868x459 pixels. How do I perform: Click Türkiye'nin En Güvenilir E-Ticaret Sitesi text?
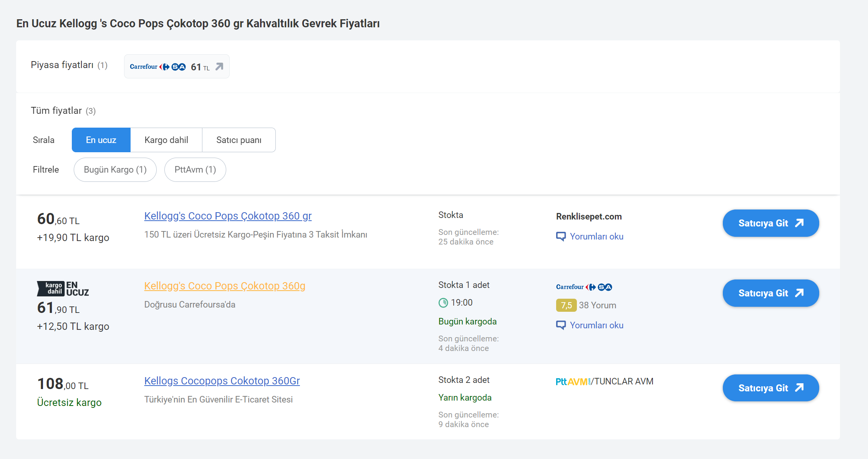(219, 399)
